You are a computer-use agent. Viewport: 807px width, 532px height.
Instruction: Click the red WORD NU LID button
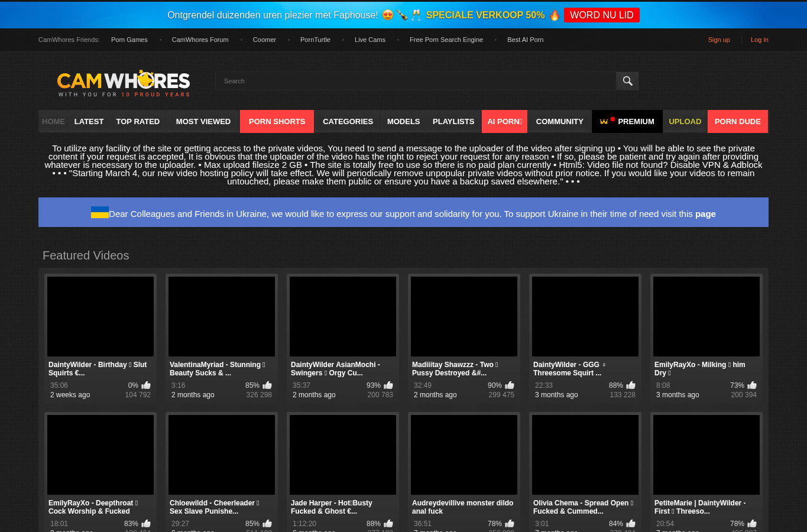pyautogui.click(x=601, y=15)
